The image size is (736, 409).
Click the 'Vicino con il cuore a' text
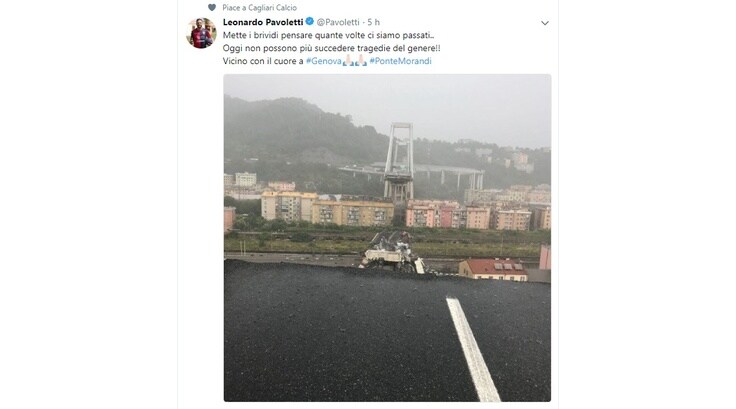(x=263, y=61)
